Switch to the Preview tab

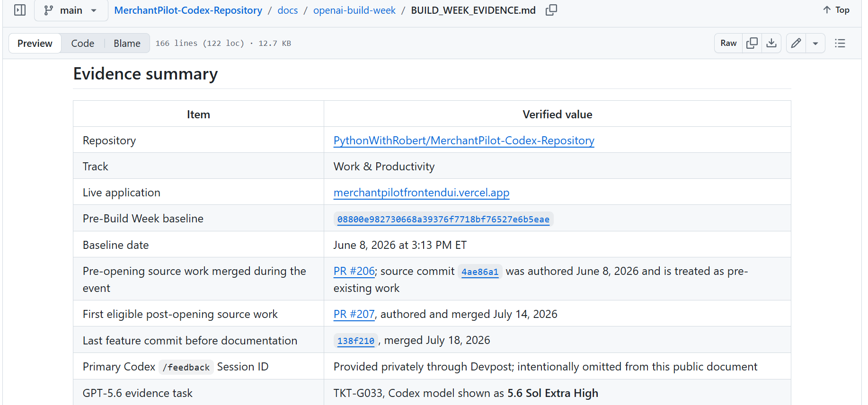(x=35, y=43)
